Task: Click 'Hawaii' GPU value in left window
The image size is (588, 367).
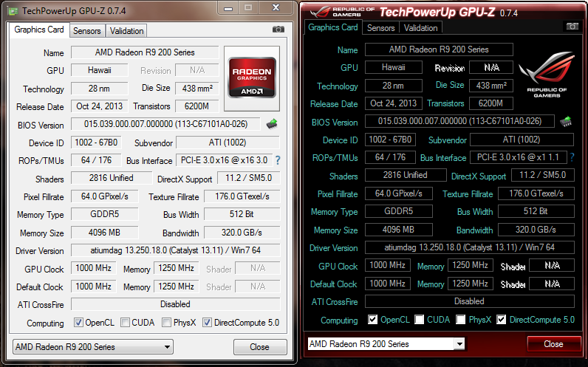Action: [x=100, y=70]
